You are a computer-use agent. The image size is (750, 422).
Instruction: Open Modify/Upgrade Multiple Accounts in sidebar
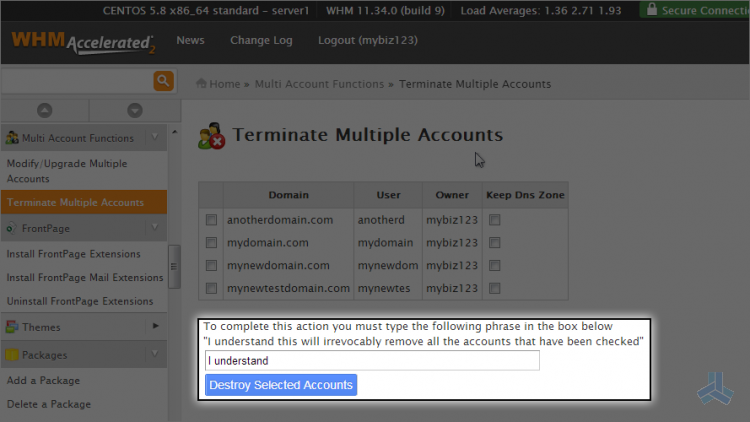(x=67, y=171)
